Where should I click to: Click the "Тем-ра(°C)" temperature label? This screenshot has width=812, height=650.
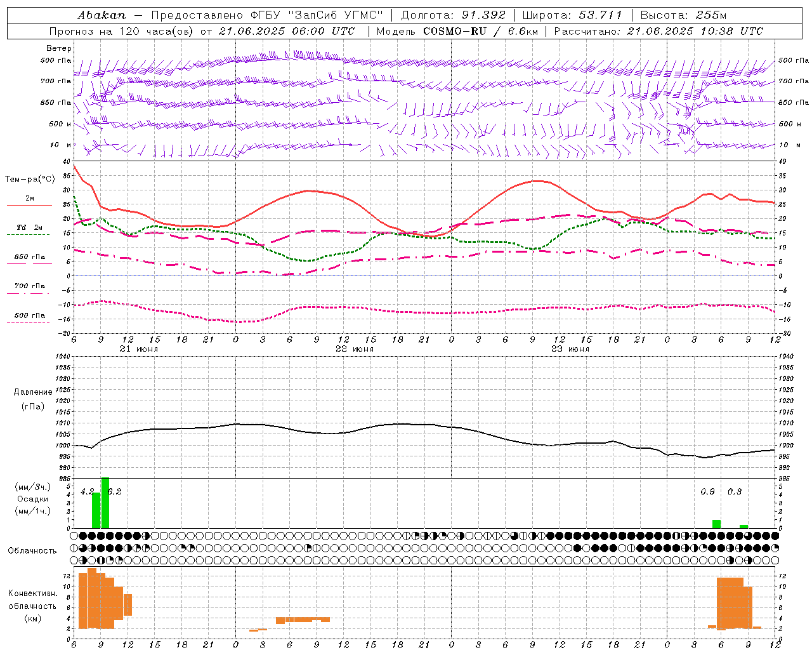[x=30, y=180]
